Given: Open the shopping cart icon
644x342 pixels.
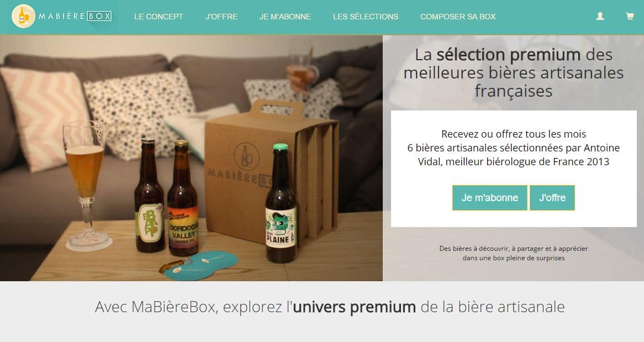Looking at the screenshot, I should point(630,16).
